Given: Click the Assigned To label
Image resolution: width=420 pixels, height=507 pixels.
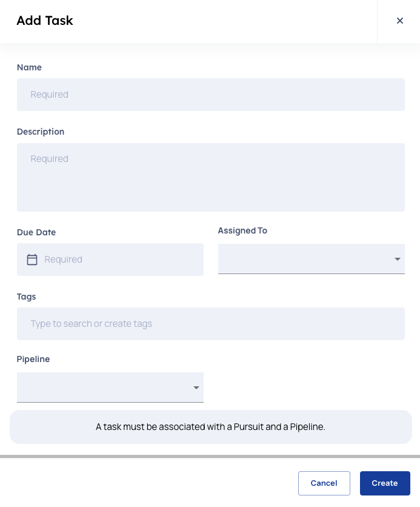Looking at the screenshot, I should pos(242,230).
